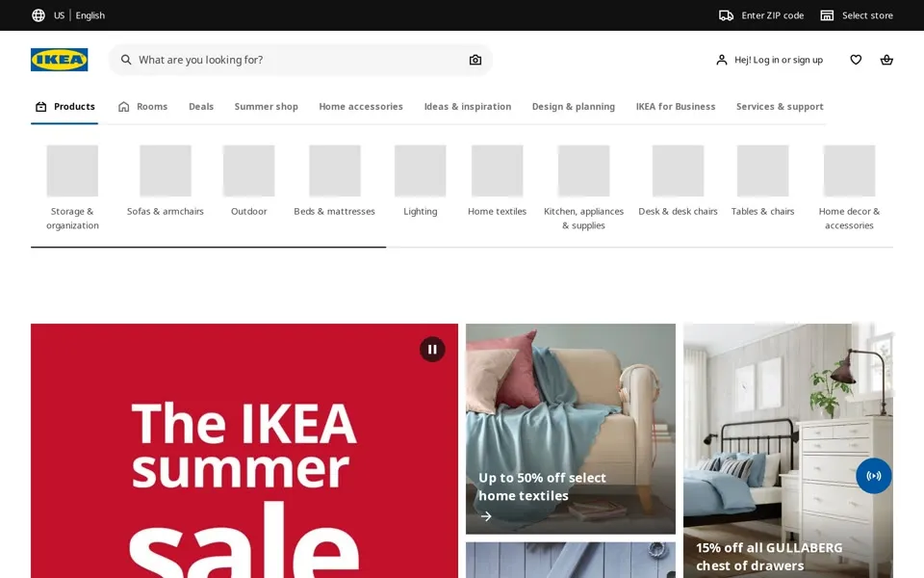Click the store building icon
The height and width of the screenshot is (578, 924).
coord(827,15)
